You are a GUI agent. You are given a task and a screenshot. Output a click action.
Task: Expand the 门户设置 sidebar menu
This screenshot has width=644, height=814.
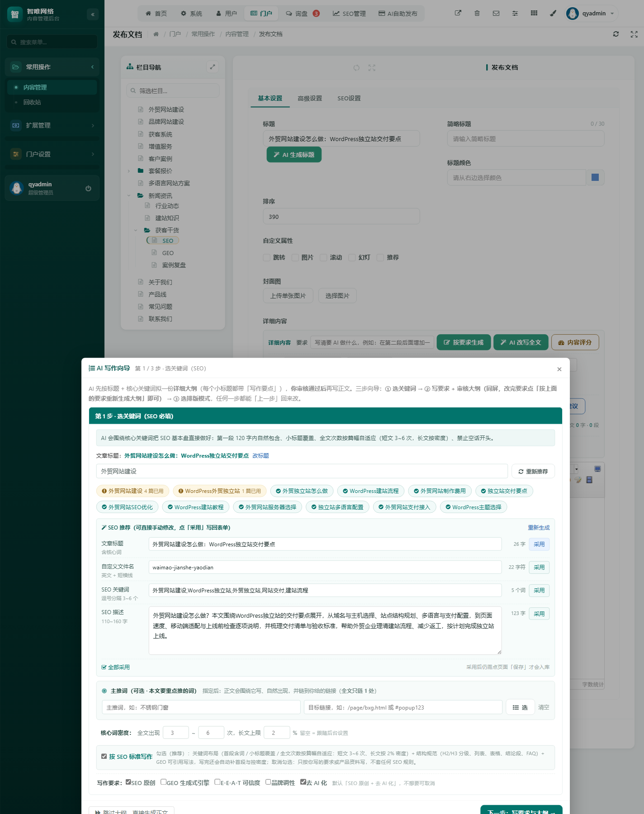pos(52,154)
